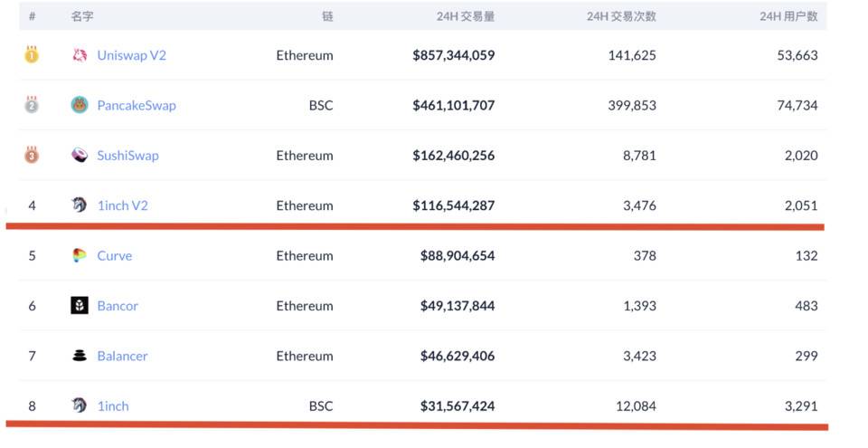The height and width of the screenshot is (448, 868).
Task: Click the Curve rainbow logo icon
Action: (x=80, y=255)
